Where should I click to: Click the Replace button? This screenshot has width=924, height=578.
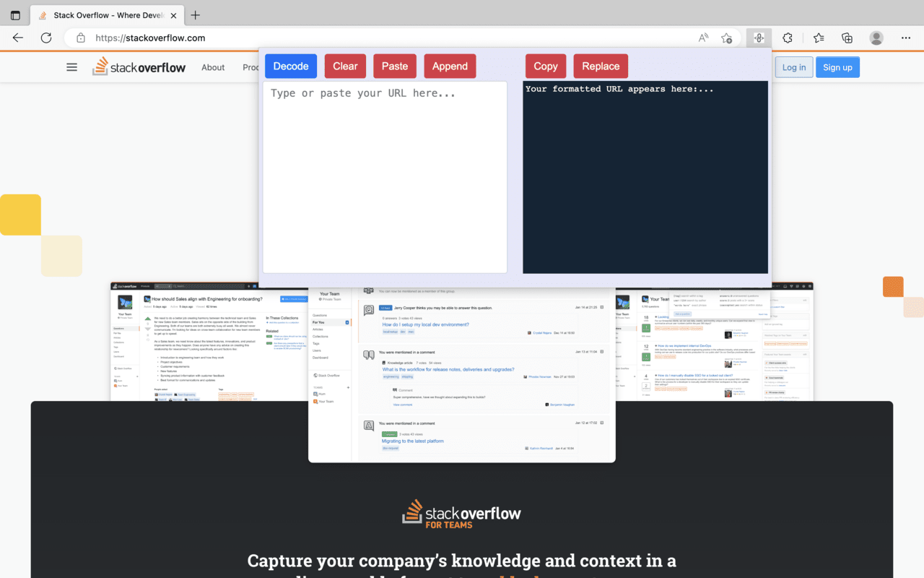point(601,66)
